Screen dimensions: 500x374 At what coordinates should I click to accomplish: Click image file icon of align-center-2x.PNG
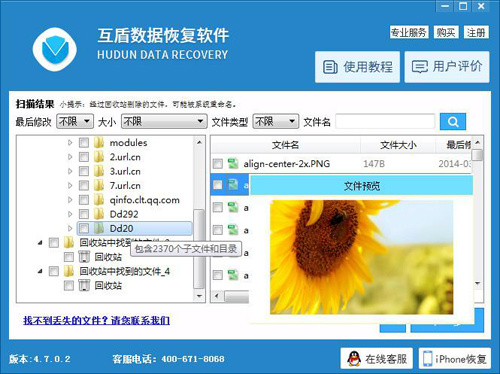(233, 164)
